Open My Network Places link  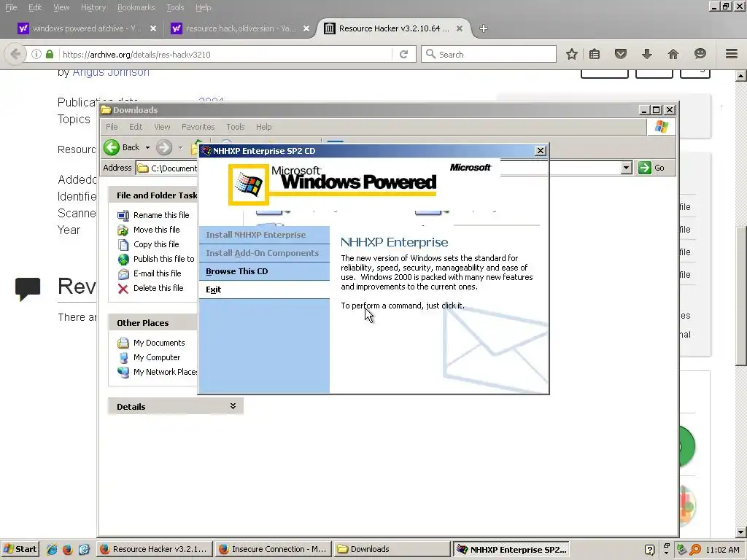point(166,372)
